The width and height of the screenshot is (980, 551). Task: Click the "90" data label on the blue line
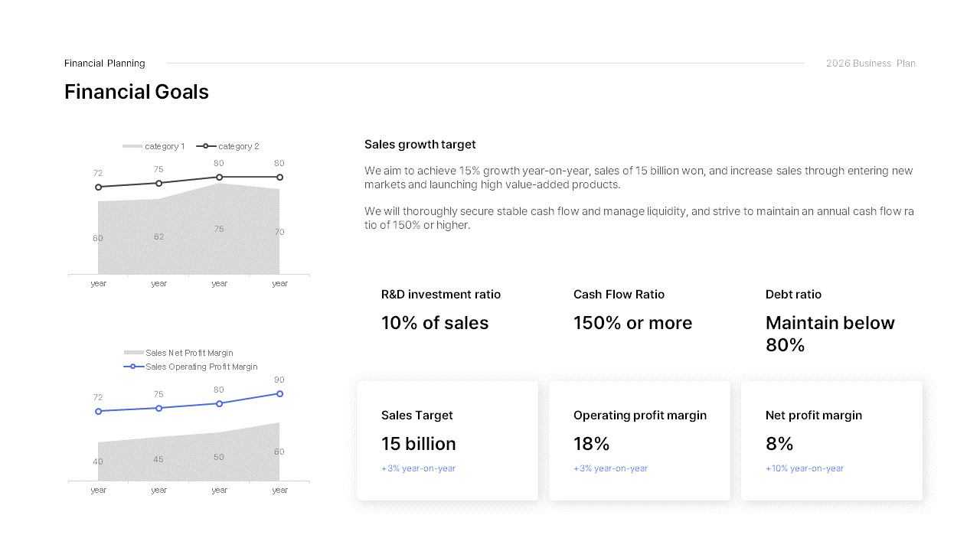click(x=279, y=380)
